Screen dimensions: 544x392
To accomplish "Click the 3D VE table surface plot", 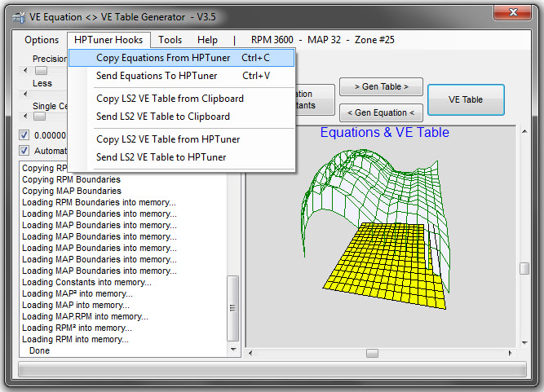I will (x=376, y=229).
